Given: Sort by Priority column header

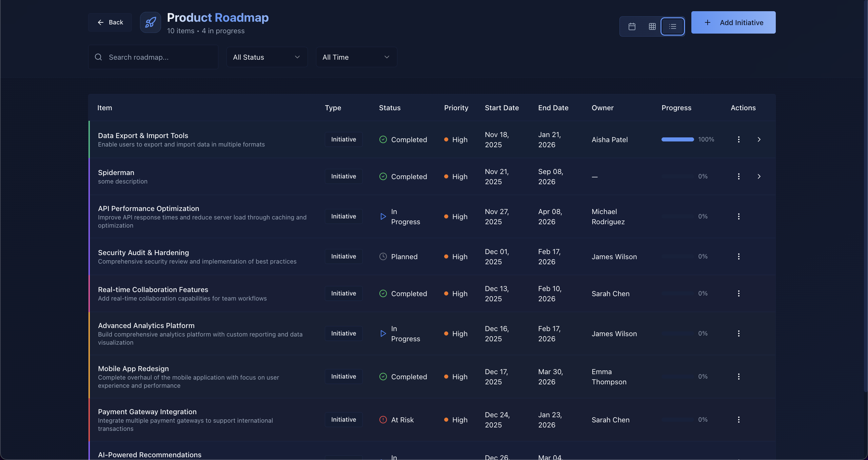Looking at the screenshot, I should point(456,108).
